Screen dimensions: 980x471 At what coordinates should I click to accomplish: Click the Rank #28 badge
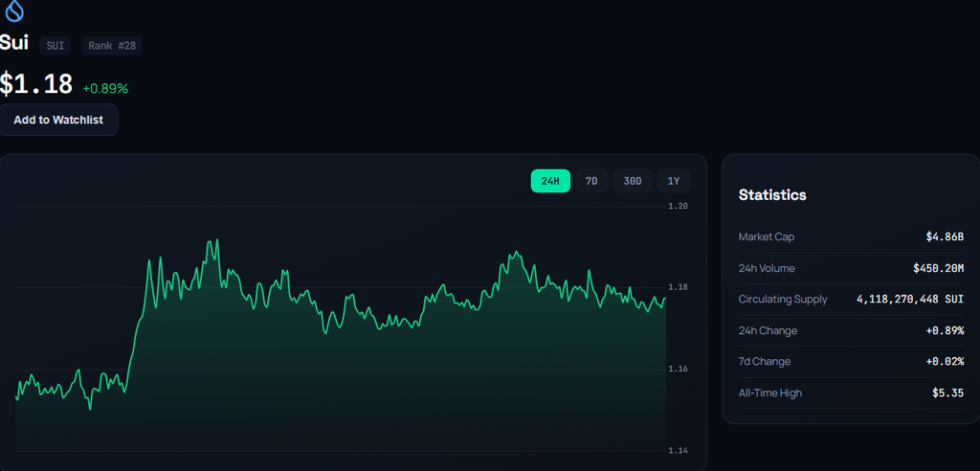tap(112, 46)
